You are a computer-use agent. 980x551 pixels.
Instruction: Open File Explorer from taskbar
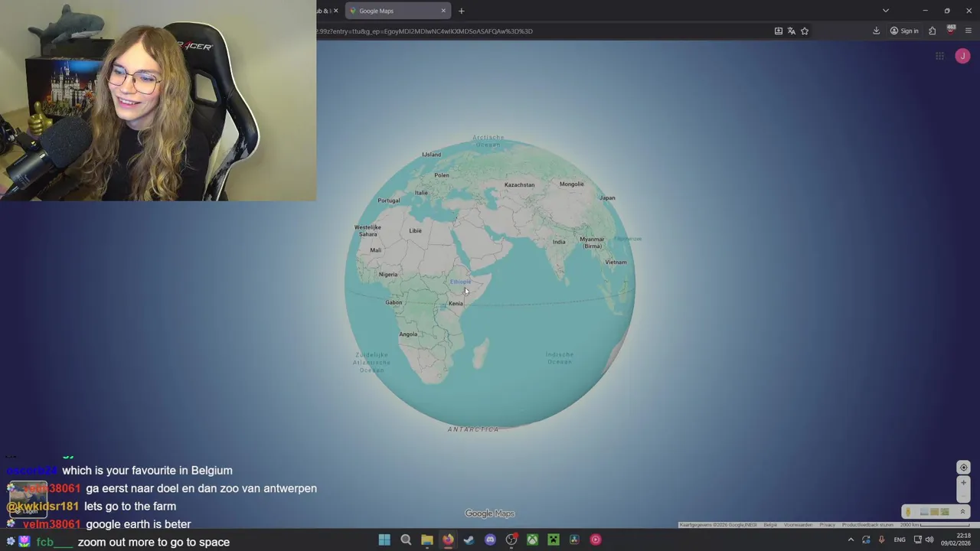pos(427,540)
